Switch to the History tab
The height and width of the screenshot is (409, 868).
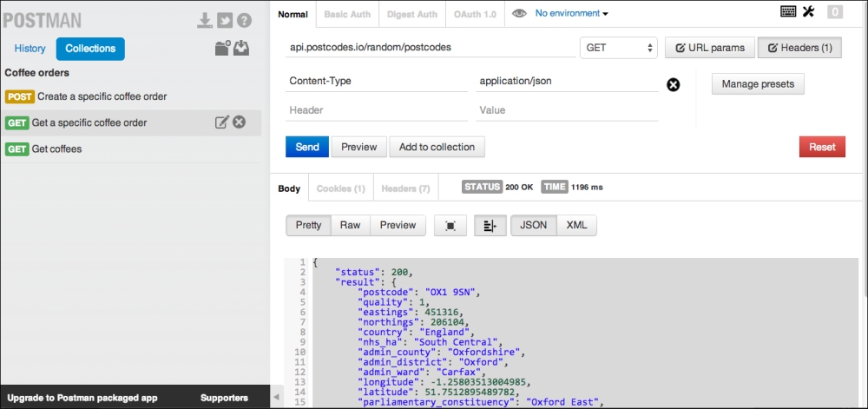(x=30, y=48)
